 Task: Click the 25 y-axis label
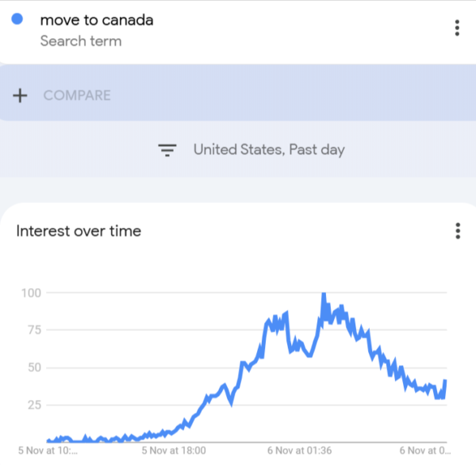(x=34, y=405)
